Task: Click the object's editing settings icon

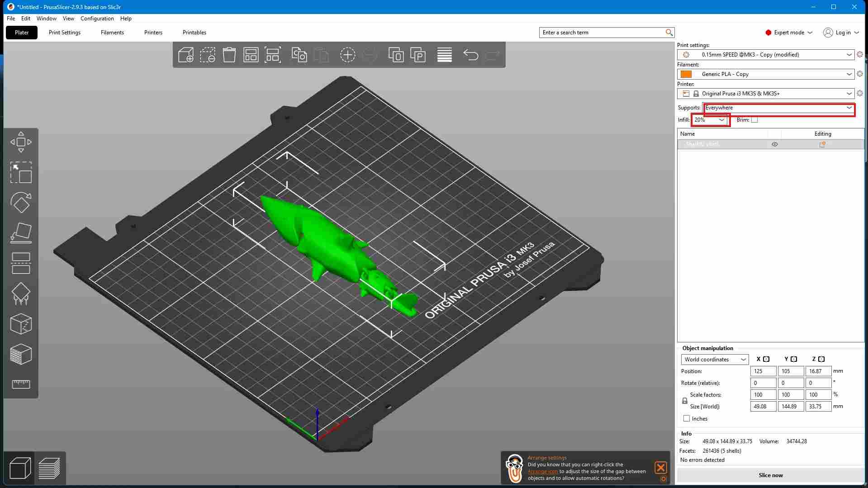Action: coord(822,144)
